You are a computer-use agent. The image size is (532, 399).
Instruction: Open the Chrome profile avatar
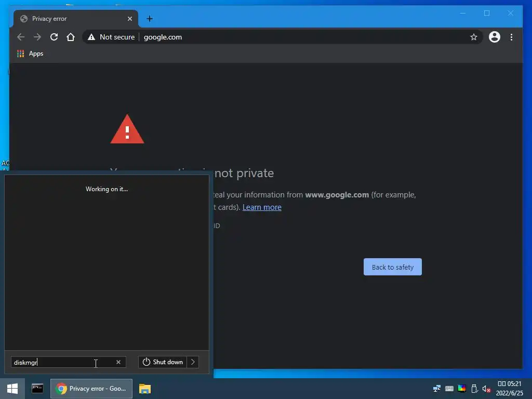pyautogui.click(x=495, y=37)
